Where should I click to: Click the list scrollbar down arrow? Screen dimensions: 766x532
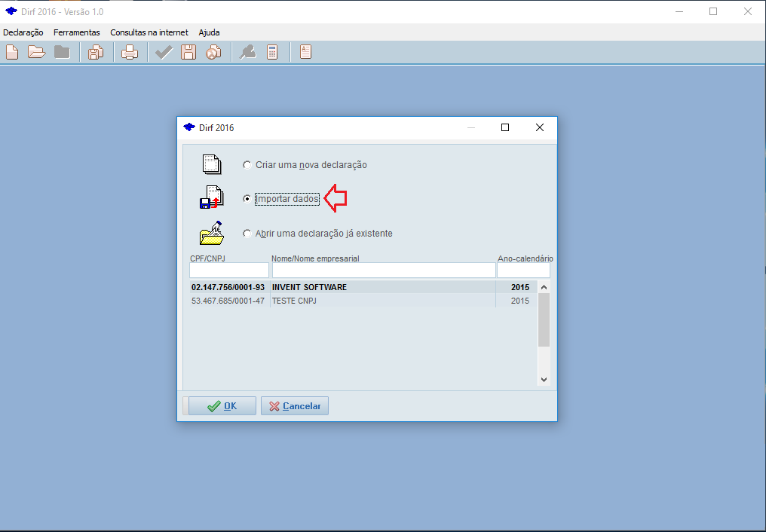[x=544, y=379]
